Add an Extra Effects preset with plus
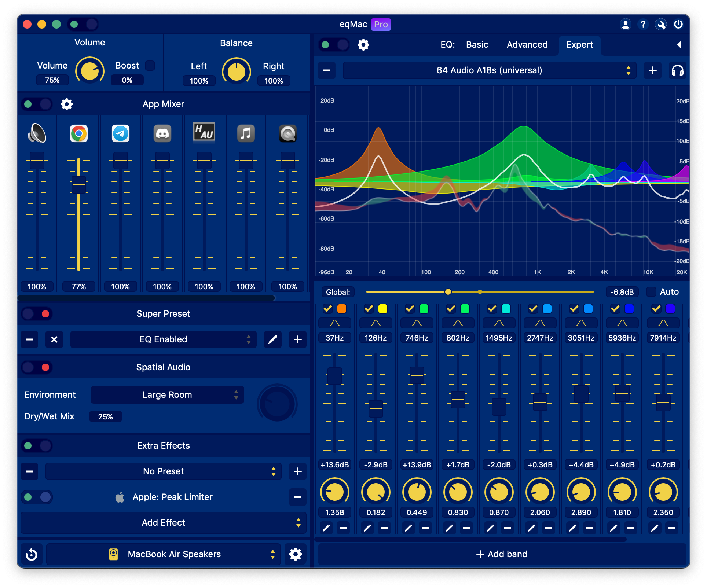The image size is (707, 588). point(298,471)
